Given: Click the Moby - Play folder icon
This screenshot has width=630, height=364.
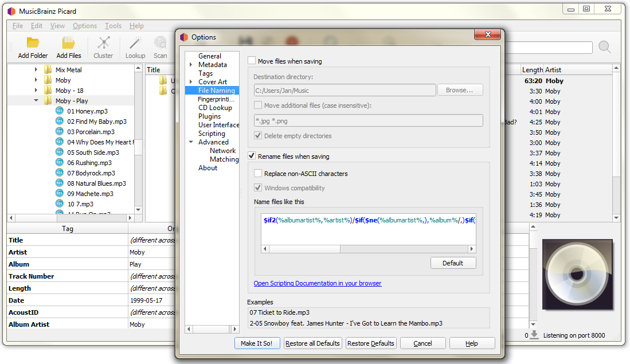Looking at the screenshot, I should 48,100.
